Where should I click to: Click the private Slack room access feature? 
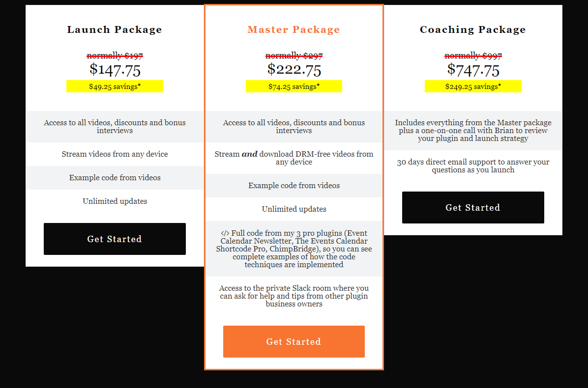(x=294, y=296)
